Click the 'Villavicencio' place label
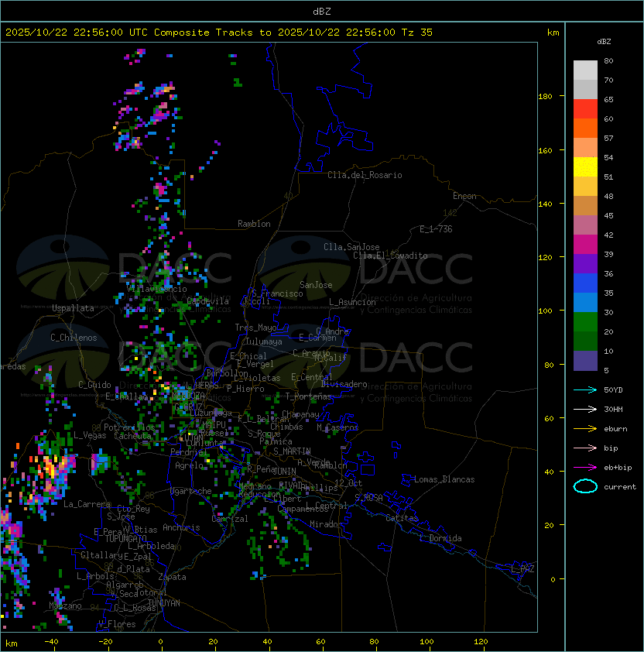The width and height of the screenshot is (644, 652). click(x=156, y=289)
